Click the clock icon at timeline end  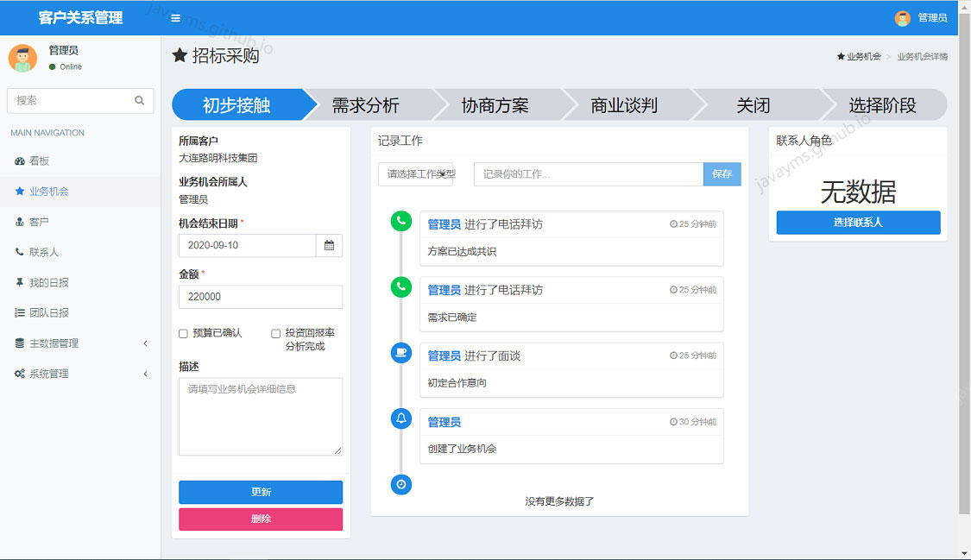coord(401,484)
